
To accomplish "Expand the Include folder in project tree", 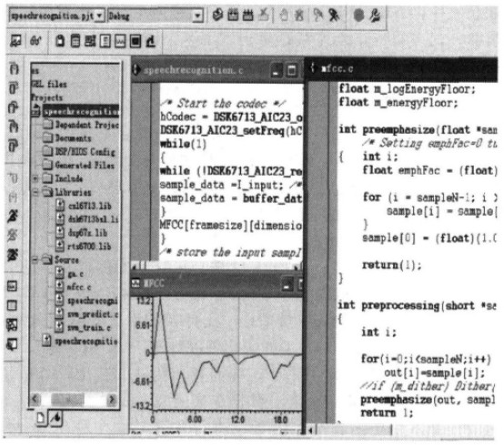I will pyautogui.click(x=36, y=178).
